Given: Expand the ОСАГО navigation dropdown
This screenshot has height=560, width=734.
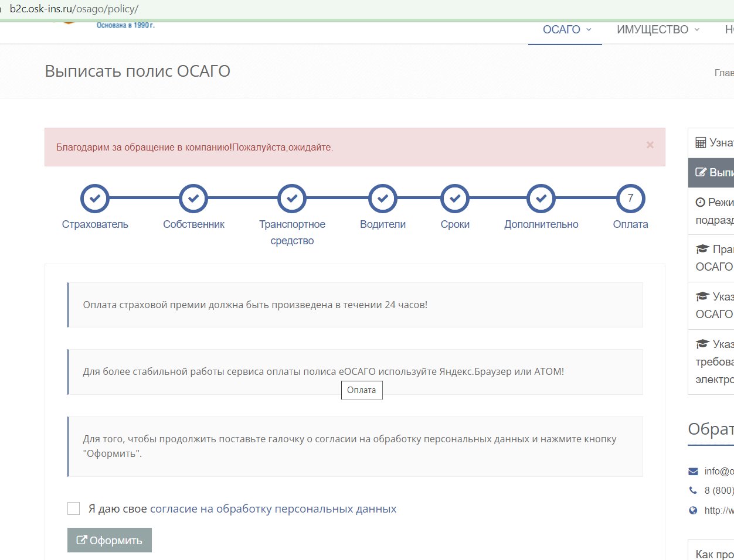Looking at the screenshot, I should click(566, 30).
